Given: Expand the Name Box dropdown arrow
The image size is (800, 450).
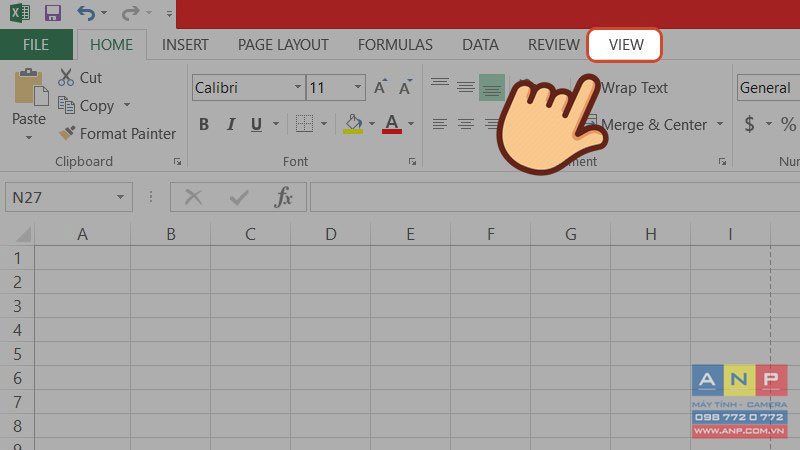Looking at the screenshot, I should (x=120, y=197).
